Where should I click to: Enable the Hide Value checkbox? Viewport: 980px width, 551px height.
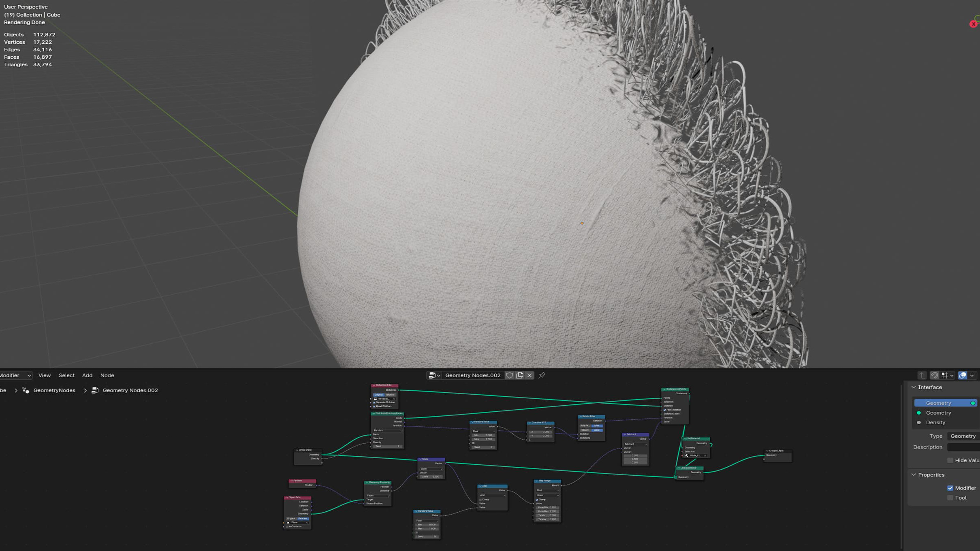pos(950,460)
